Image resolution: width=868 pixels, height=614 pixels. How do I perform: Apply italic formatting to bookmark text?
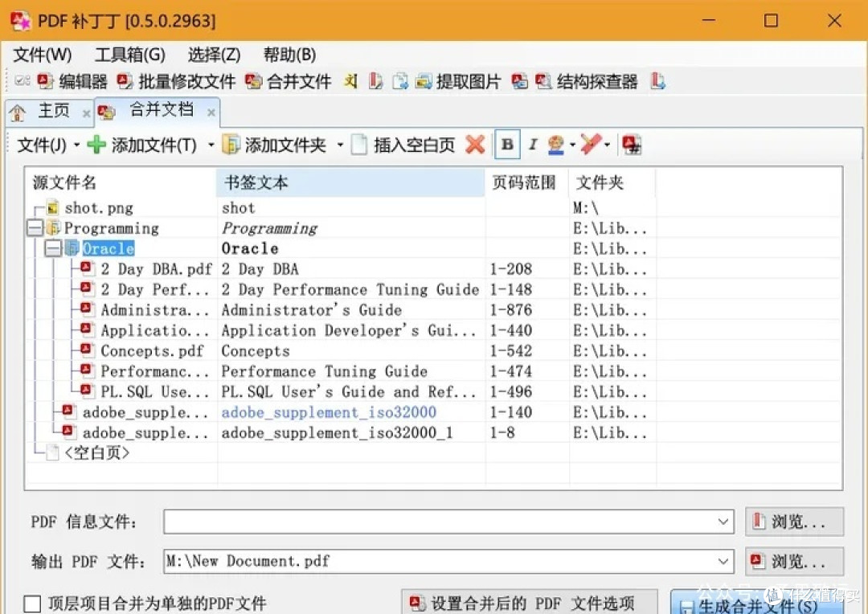tap(533, 145)
